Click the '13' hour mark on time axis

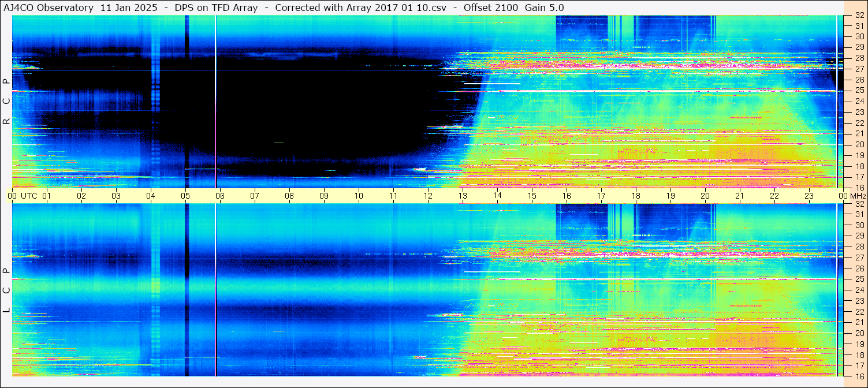pos(463,196)
